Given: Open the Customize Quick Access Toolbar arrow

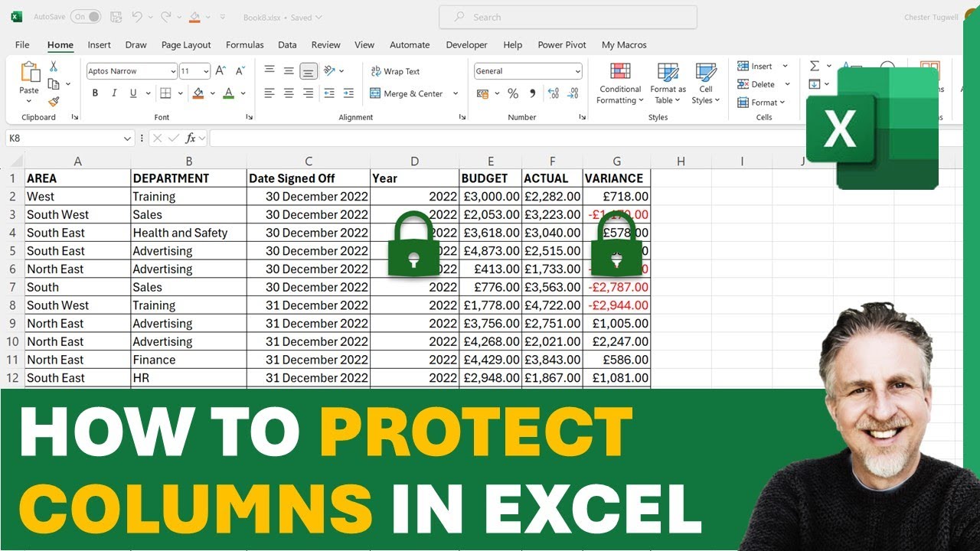Looking at the screenshot, I should tap(223, 17).
